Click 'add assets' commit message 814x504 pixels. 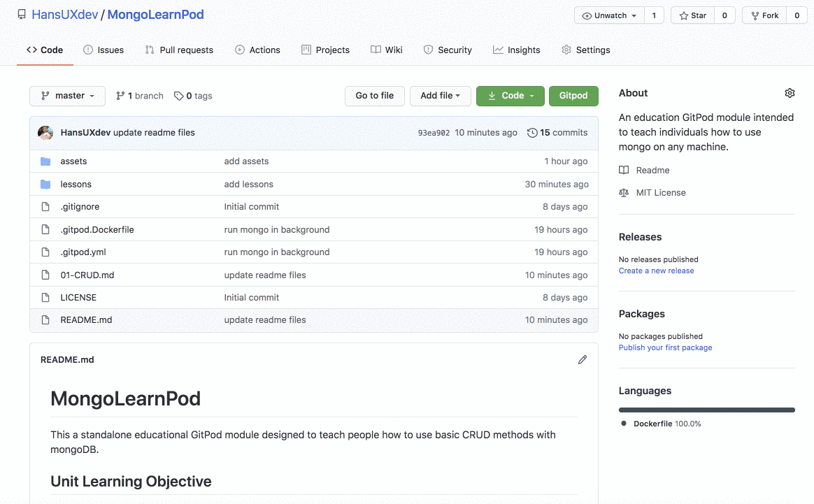(x=247, y=161)
